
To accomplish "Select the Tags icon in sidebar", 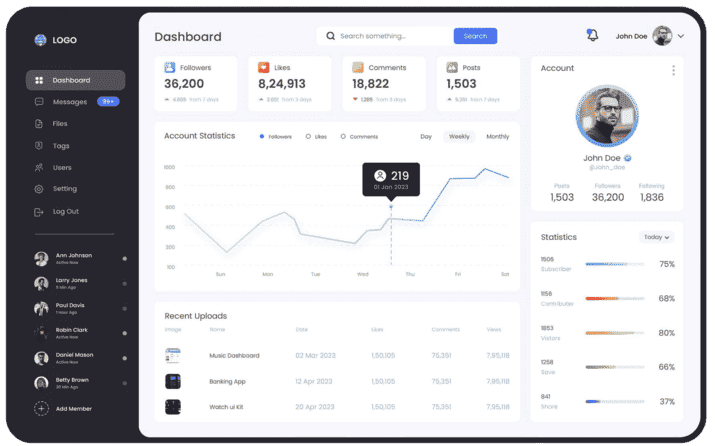I will (39, 146).
